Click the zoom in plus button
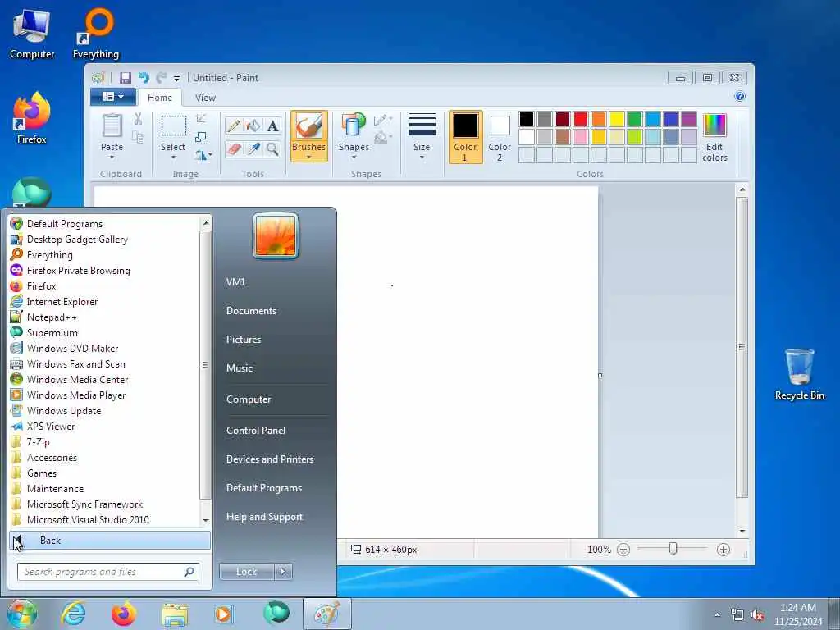This screenshot has width=840, height=630. (x=724, y=550)
